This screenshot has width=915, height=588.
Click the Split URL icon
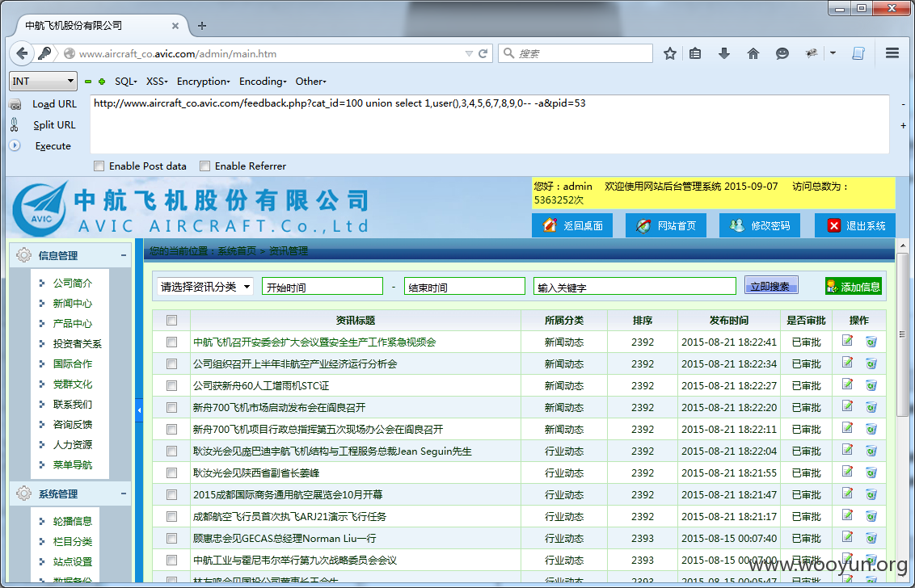pos(15,125)
